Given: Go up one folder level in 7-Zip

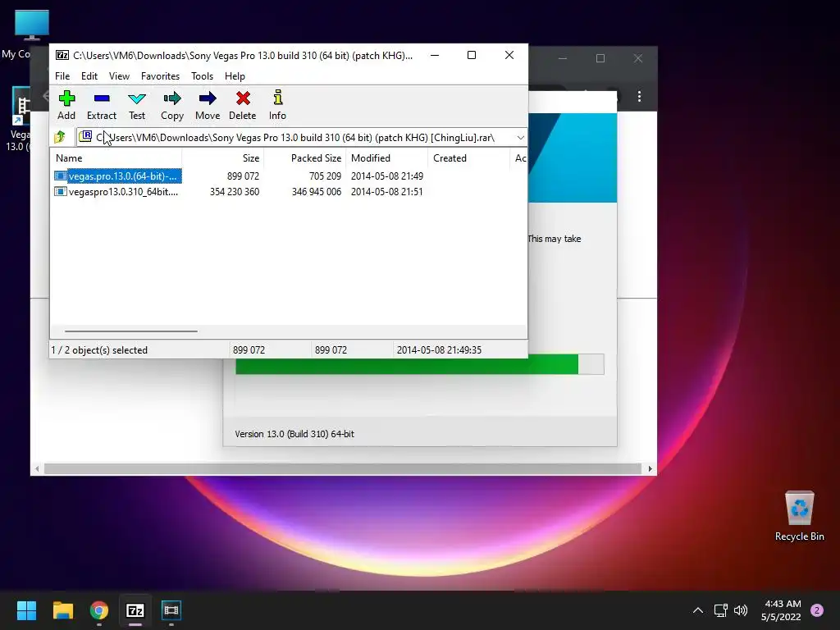Looking at the screenshot, I should (x=59, y=137).
